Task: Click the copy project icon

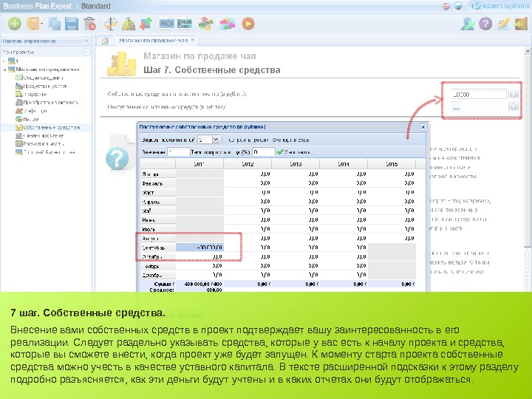Action: (x=54, y=24)
